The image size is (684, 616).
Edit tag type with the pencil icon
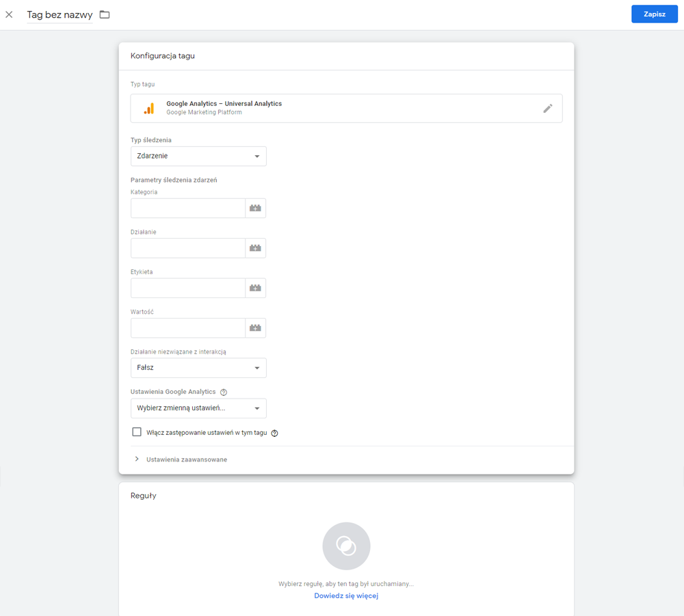click(x=548, y=109)
